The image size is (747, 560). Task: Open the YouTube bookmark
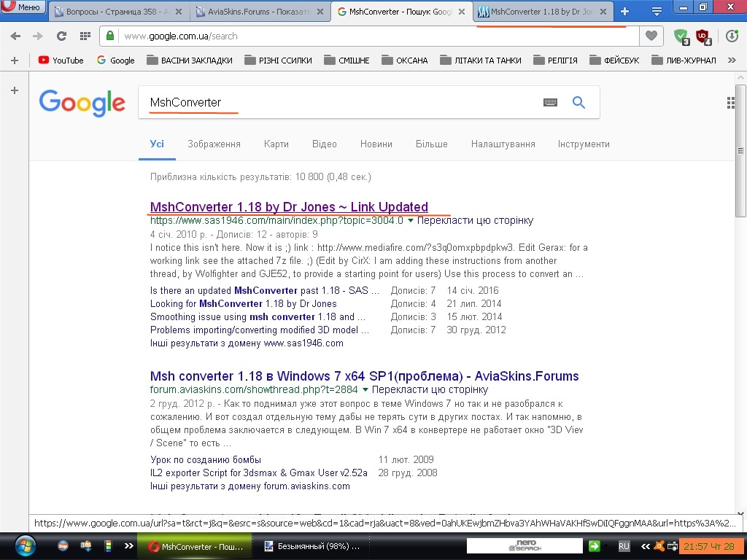coord(61,61)
